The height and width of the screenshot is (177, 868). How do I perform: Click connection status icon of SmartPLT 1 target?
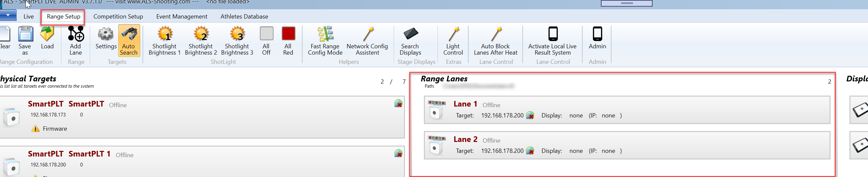pos(398,154)
